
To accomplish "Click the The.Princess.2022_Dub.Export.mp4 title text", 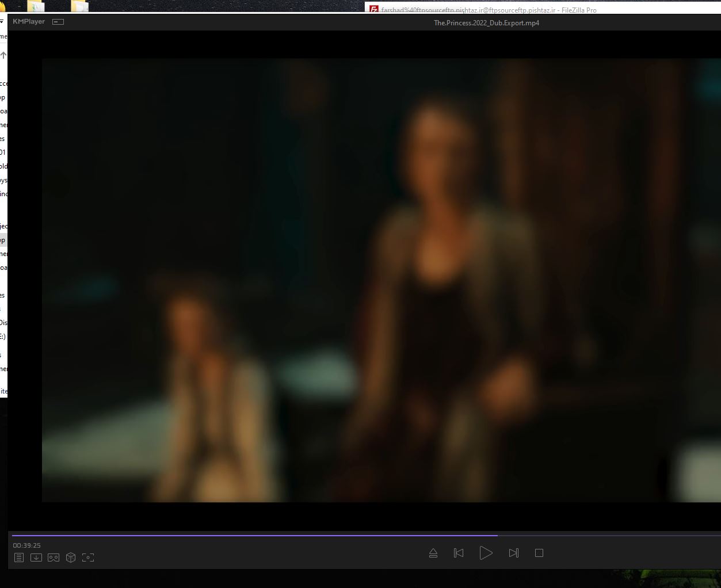I will (x=486, y=23).
